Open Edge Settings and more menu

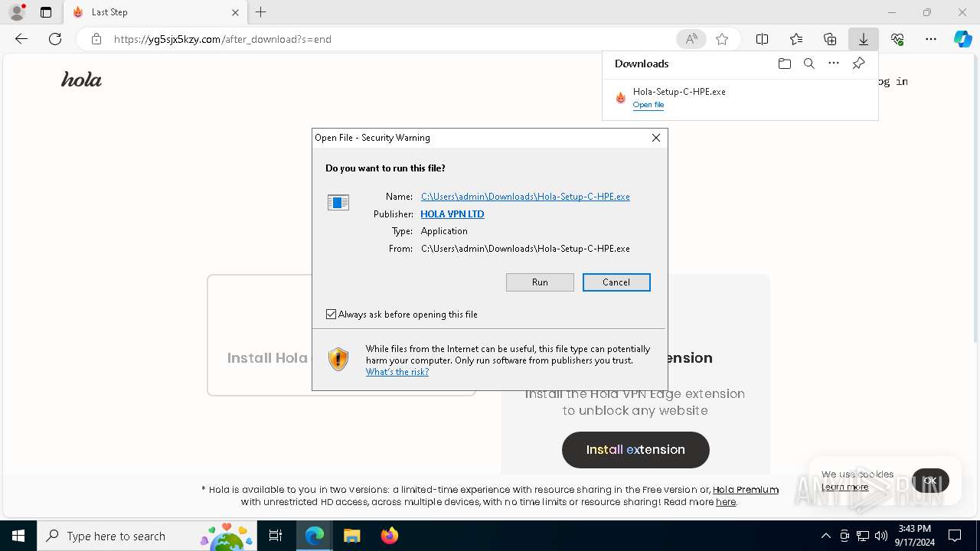click(x=931, y=39)
